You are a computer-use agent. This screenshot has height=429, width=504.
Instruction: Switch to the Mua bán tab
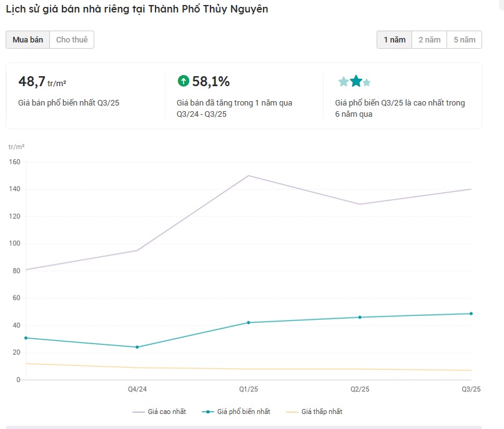click(x=27, y=40)
